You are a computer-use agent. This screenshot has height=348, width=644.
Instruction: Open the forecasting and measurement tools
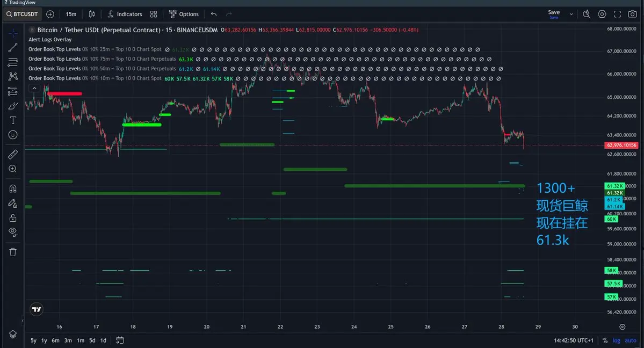tap(13, 91)
